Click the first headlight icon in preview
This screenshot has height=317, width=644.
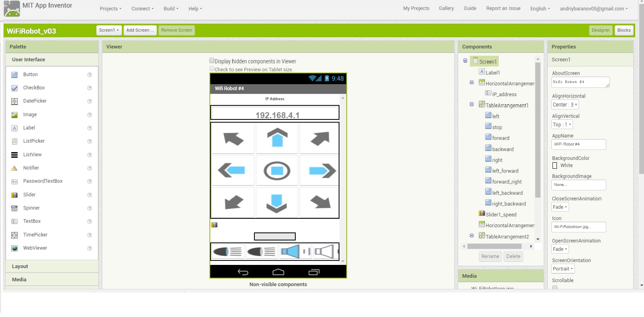click(228, 252)
